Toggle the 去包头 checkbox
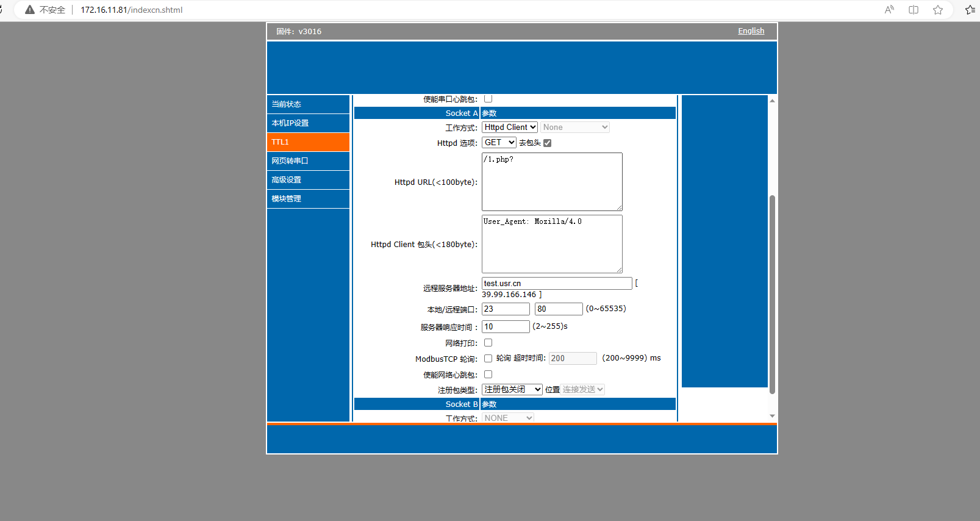The height and width of the screenshot is (521, 980). [547, 143]
